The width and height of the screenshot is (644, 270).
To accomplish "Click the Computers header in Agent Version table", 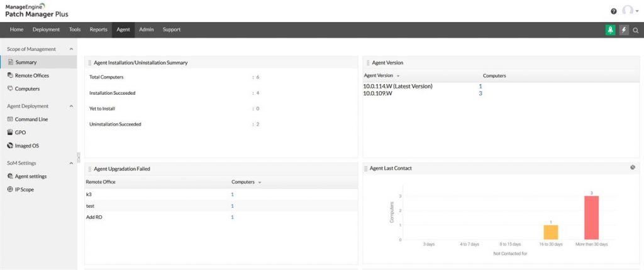I will click(x=494, y=76).
